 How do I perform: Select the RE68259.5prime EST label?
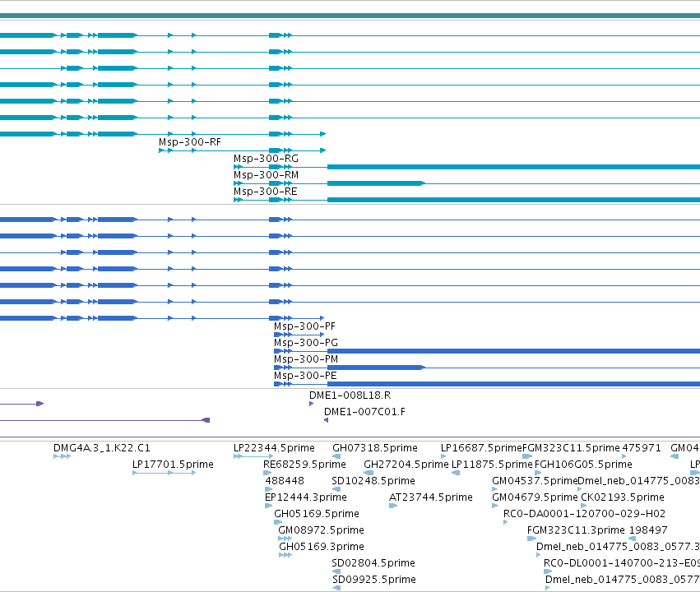[x=304, y=465]
